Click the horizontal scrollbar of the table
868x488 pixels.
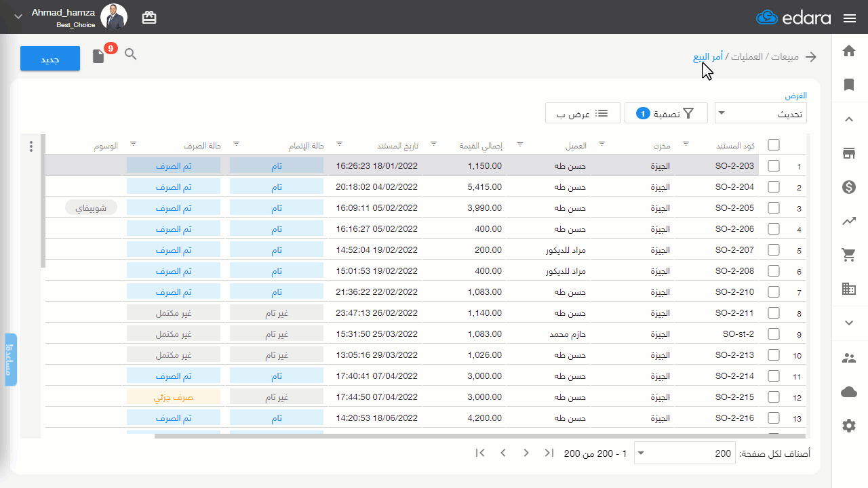tap(479, 436)
